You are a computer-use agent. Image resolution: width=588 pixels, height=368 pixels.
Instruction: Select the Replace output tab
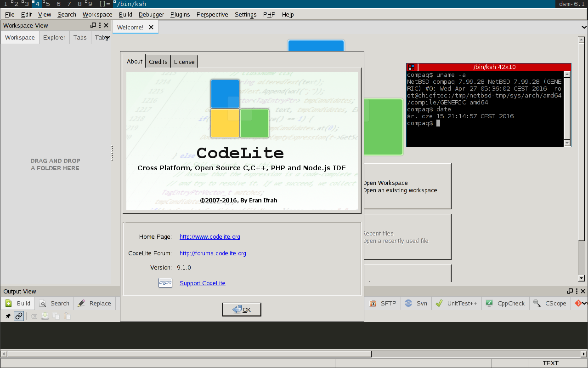(95, 303)
